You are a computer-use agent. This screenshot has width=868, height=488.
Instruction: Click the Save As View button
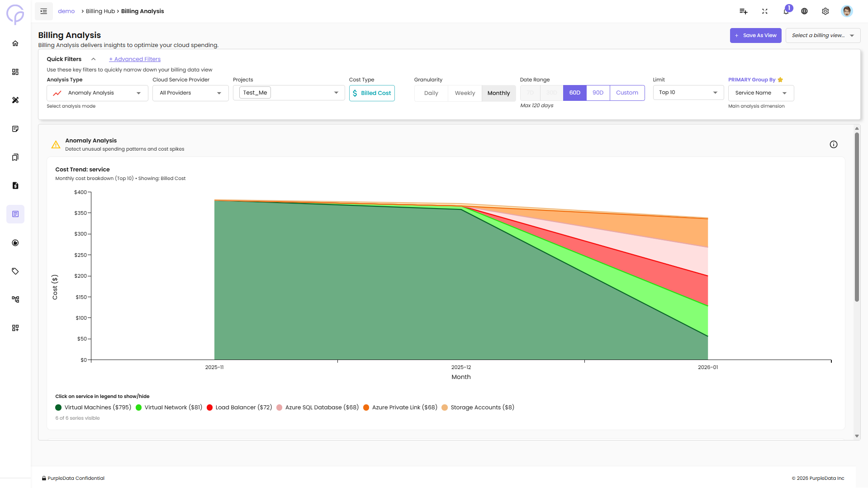(x=755, y=36)
